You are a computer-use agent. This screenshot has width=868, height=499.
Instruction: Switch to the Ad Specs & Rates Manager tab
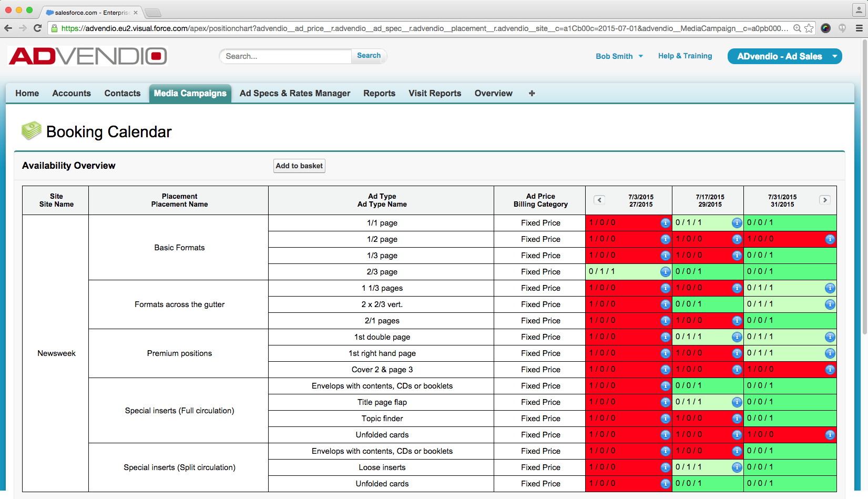294,93
